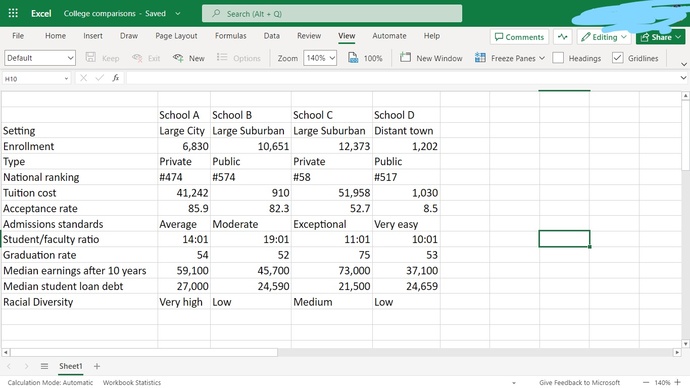The height and width of the screenshot is (388, 690).
Task: Go to previous sheet arrow
Action: (9, 366)
